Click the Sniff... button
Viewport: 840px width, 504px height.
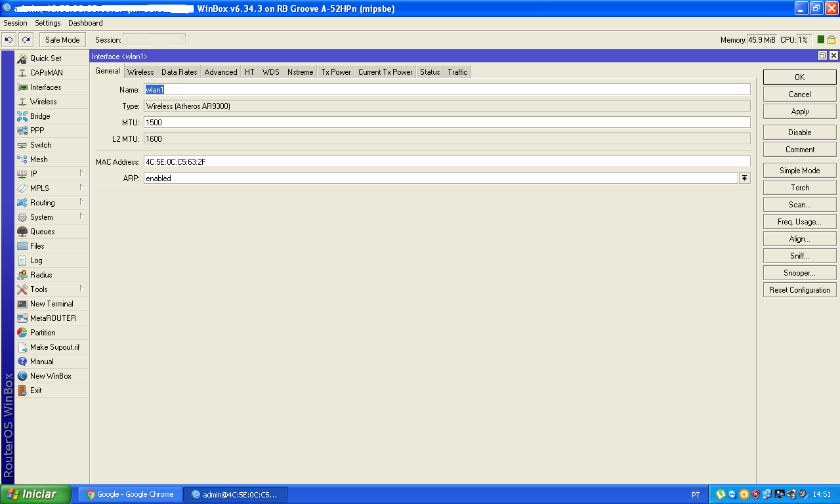pyautogui.click(x=799, y=256)
